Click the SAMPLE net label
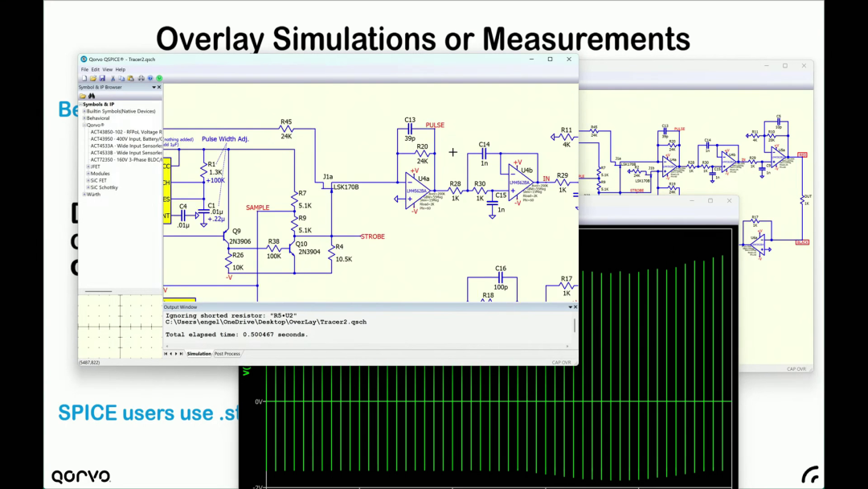Viewport: 868px width, 489px height. coord(257,208)
